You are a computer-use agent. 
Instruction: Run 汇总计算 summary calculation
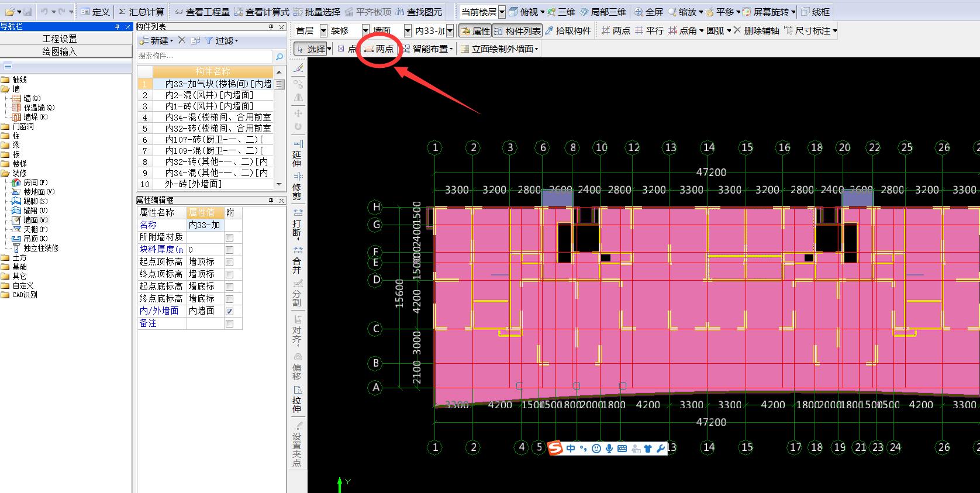(x=141, y=12)
